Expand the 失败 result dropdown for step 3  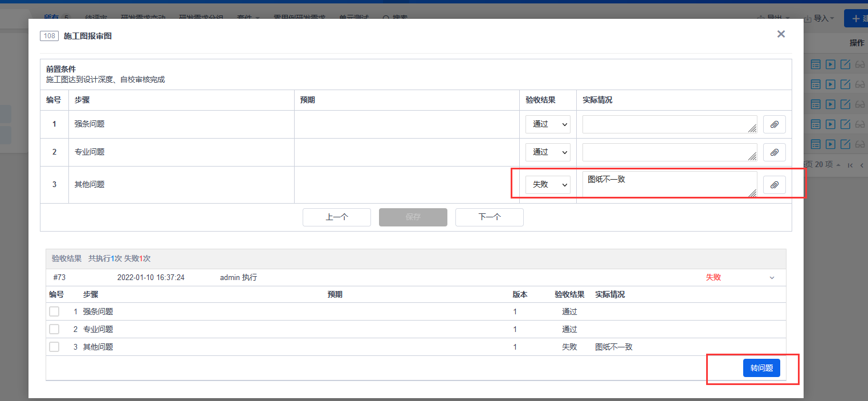[548, 185]
